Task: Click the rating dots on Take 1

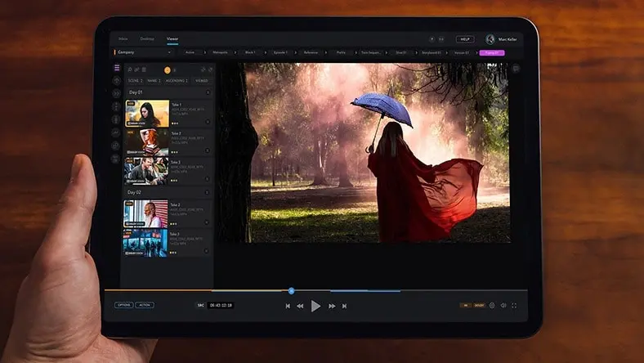Action: (175, 123)
